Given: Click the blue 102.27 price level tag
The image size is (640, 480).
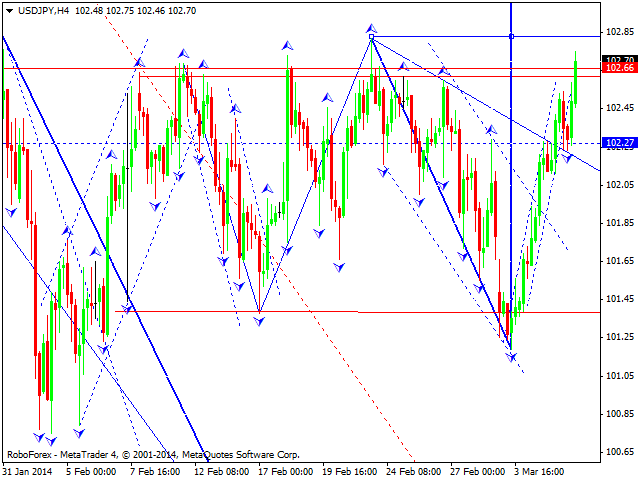Looking at the screenshot, I should point(621,143).
